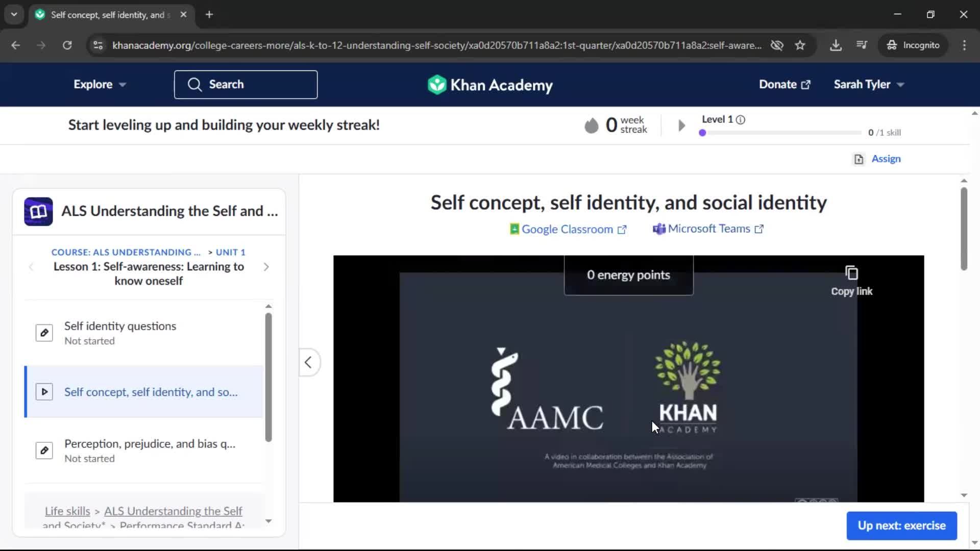The height and width of the screenshot is (551, 980).
Task: Open the media control icon in toolbar
Action: coord(862,45)
